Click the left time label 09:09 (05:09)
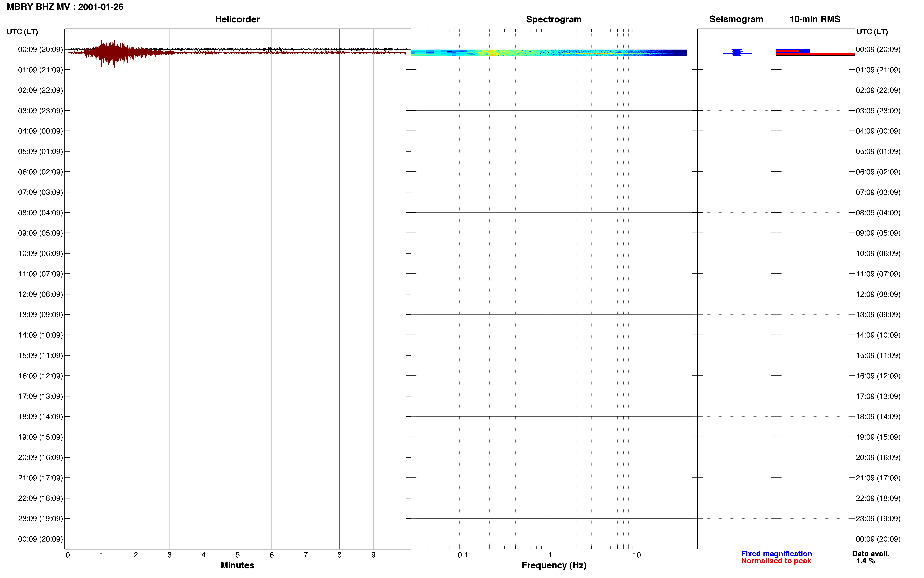This screenshot has height=578, width=924. 40,233
